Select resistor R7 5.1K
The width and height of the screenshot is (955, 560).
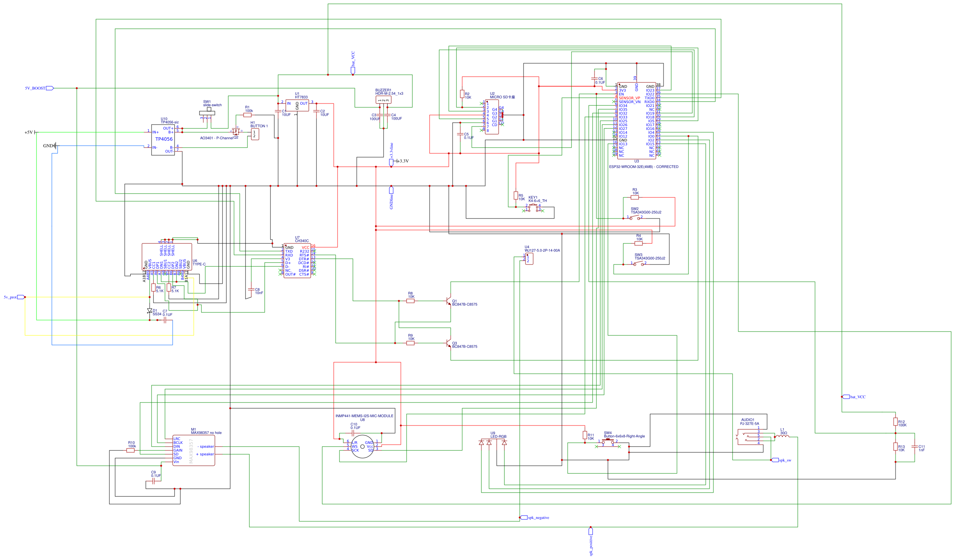click(x=169, y=287)
